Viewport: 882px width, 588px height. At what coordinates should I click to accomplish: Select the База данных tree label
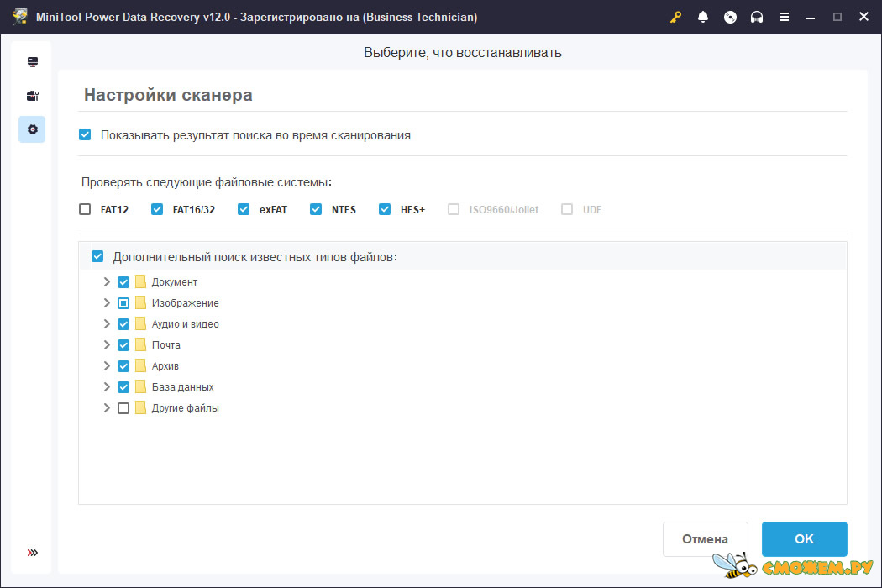pyautogui.click(x=183, y=387)
